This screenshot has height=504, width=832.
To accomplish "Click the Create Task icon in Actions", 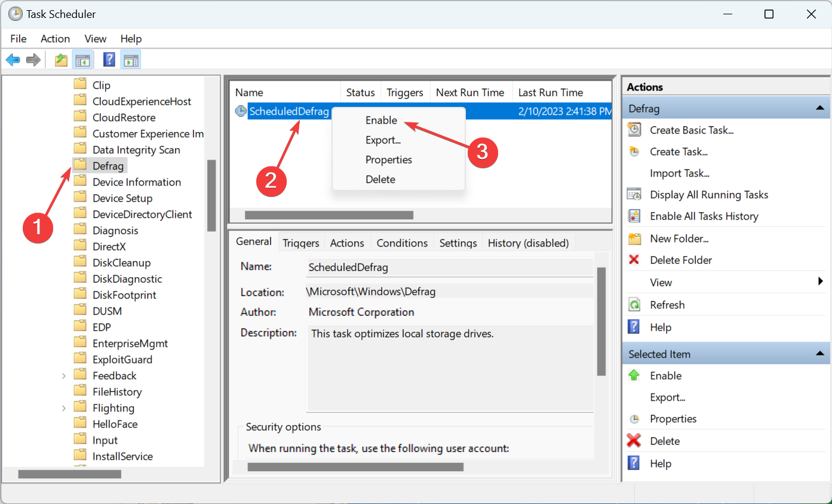I will point(634,152).
